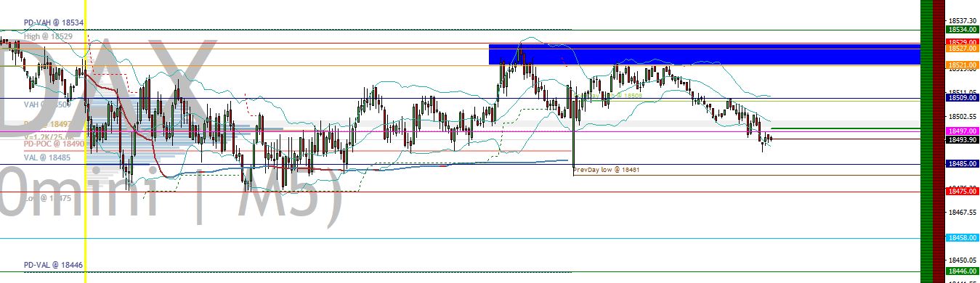Screen dimensions: 980x283
Task: Select the navy 18485.00 price tag
Action: pos(962,164)
